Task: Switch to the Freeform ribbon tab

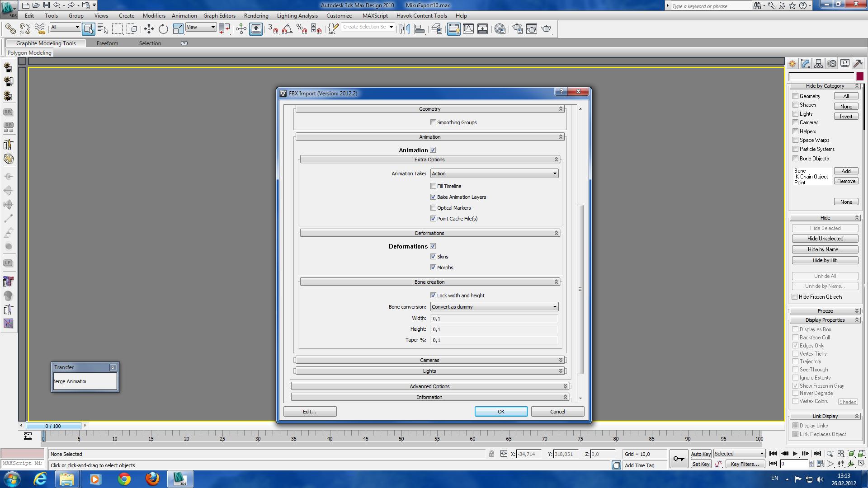Action: [107, 43]
